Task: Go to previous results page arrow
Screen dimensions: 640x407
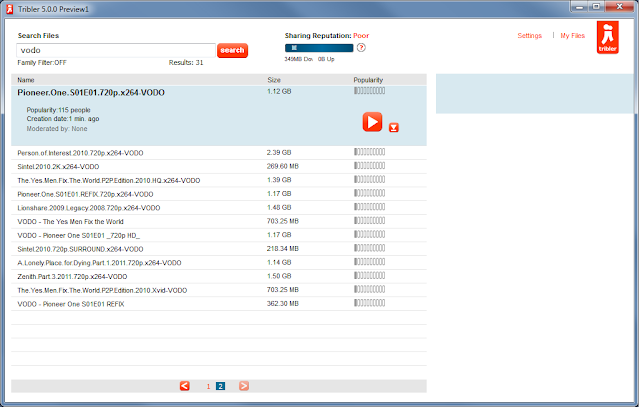Action: click(x=184, y=386)
